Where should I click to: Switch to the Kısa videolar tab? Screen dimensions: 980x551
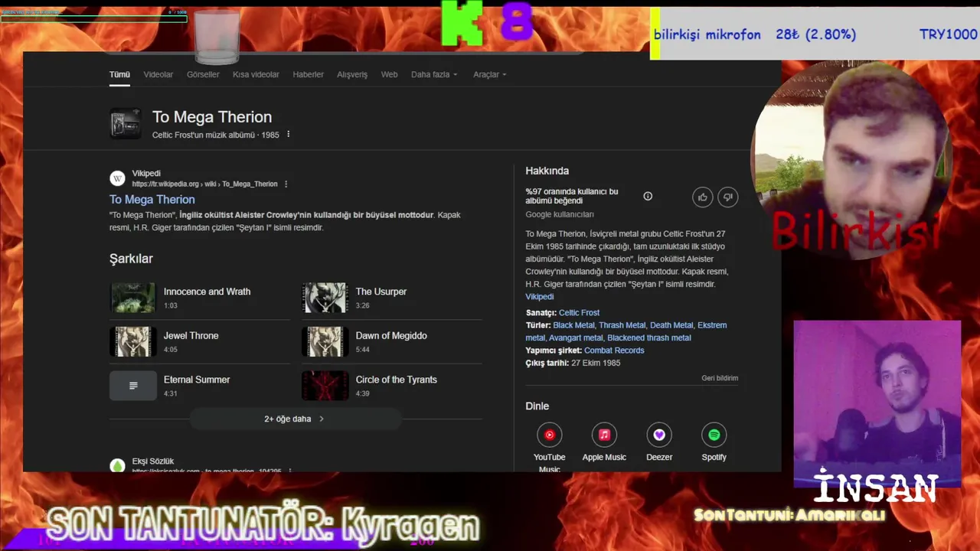[256, 74]
